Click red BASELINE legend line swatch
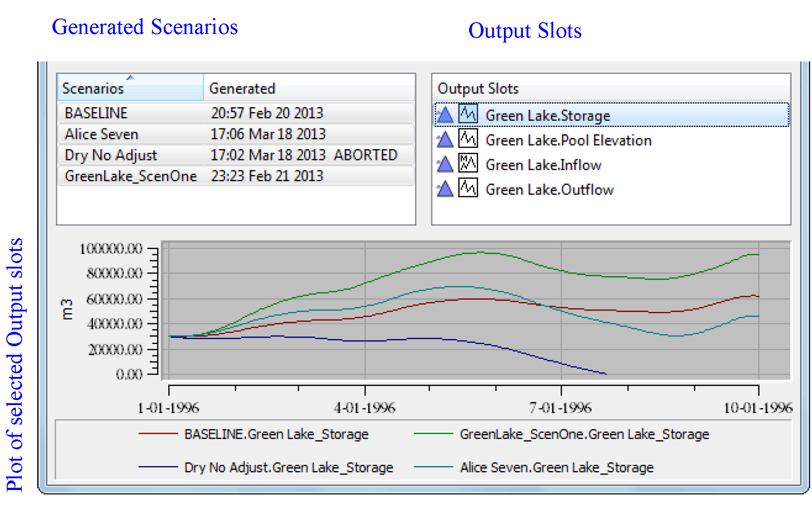Image resolution: width=812 pixels, height=523 pixels. coord(158,433)
